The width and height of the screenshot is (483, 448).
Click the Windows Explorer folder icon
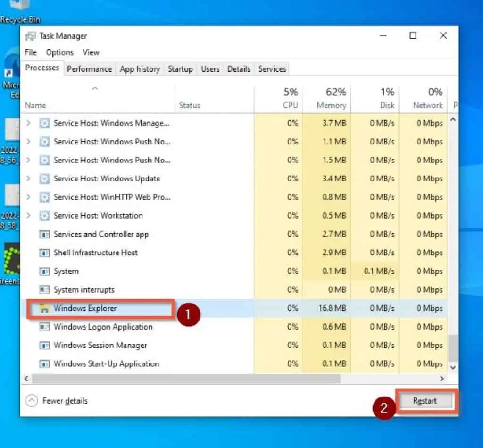44,308
